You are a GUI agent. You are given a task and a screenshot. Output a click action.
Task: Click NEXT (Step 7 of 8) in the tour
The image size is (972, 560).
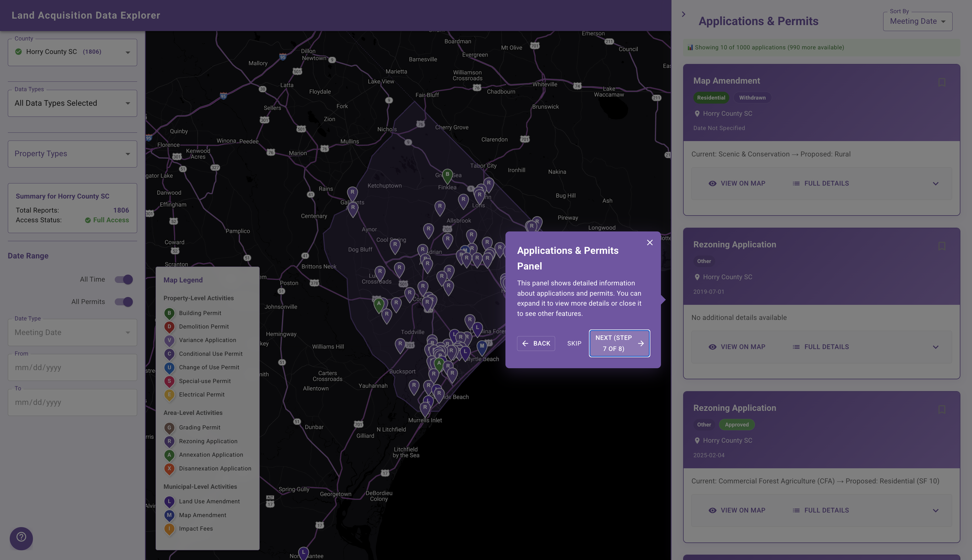(x=619, y=343)
